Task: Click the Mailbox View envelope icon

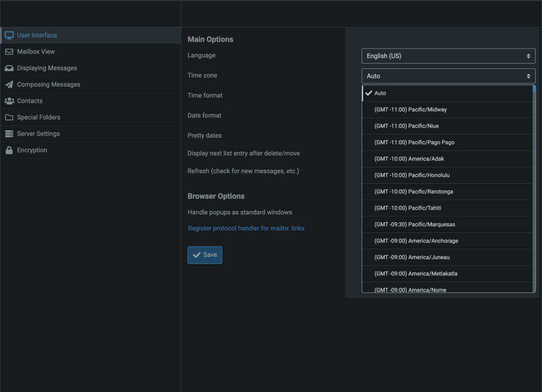Action: pyautogui.click(x=9, y=52)
